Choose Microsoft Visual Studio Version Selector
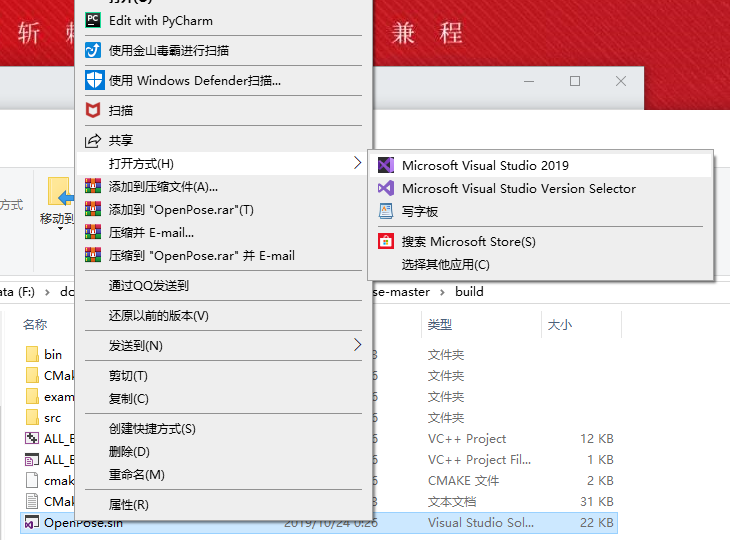This screenshot has height=540, width=730. tap(519, 189)
